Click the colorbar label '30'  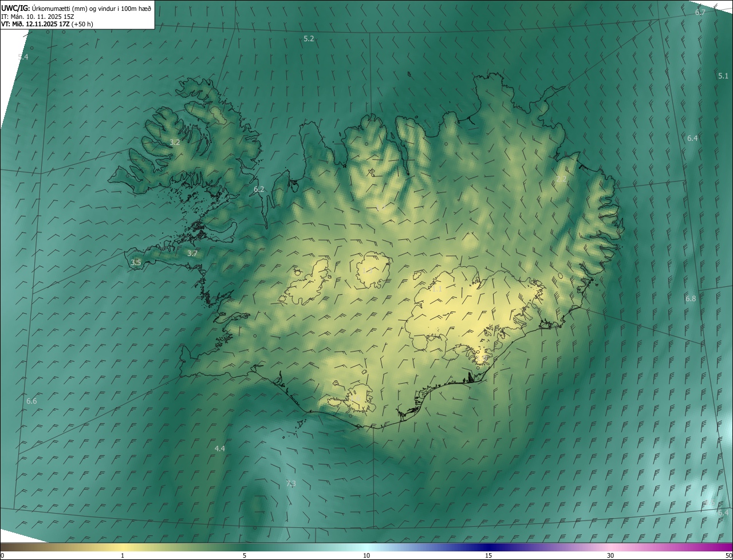point(610,555)
